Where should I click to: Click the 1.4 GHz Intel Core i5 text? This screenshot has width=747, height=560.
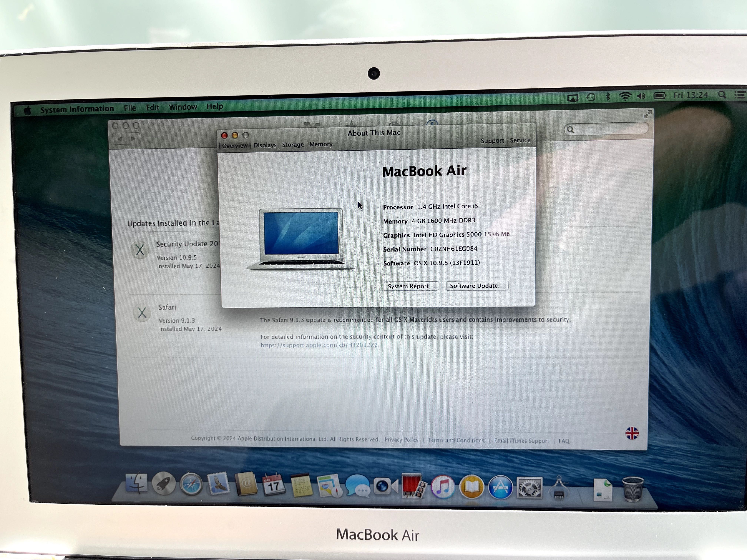click(447, 206)
